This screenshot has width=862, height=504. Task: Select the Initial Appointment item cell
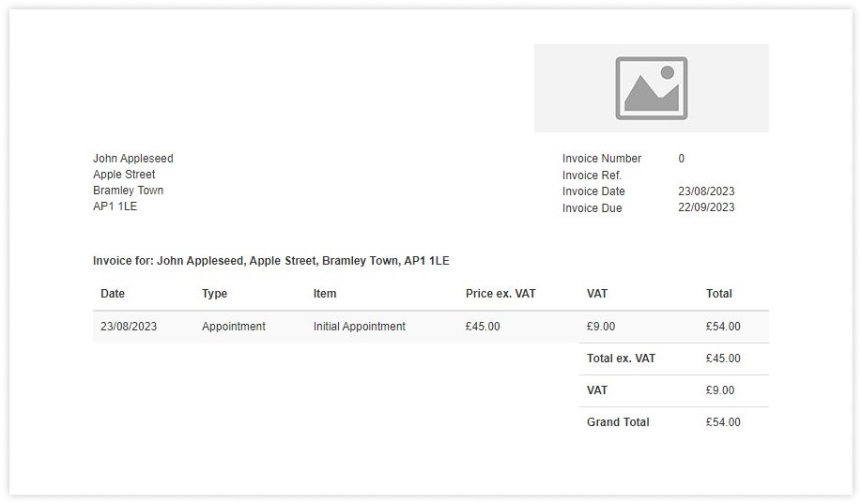tap(359, 327)
